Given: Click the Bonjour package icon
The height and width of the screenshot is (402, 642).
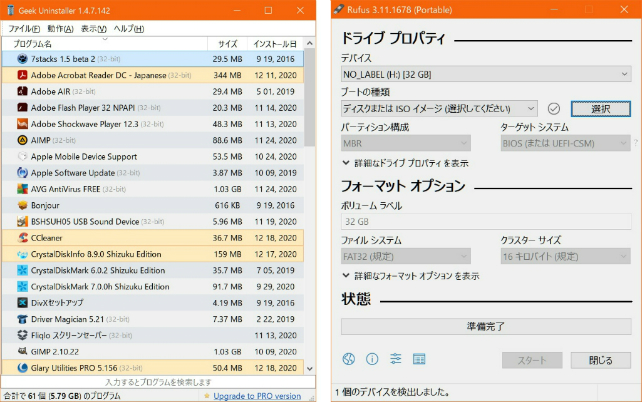Looking at the screenshot, I should [22, 206].
